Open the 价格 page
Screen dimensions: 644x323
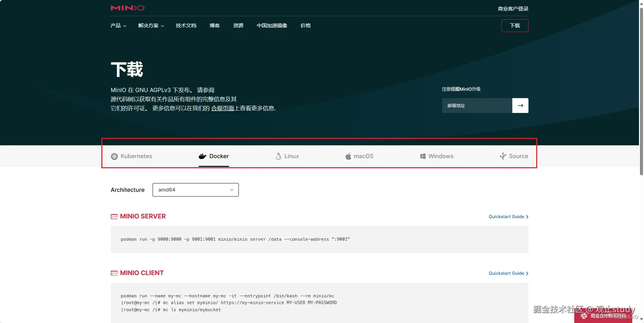tap(305, 26)
